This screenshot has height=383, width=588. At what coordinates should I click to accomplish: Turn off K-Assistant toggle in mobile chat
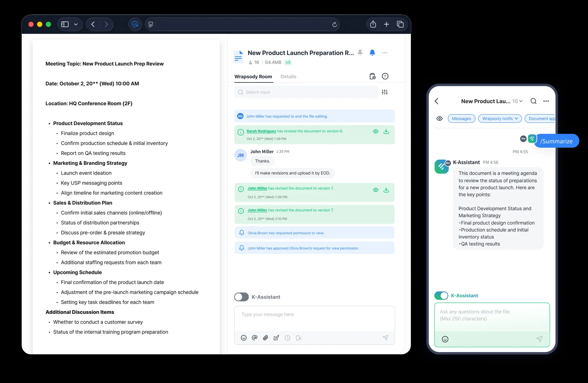pos(441,295)
